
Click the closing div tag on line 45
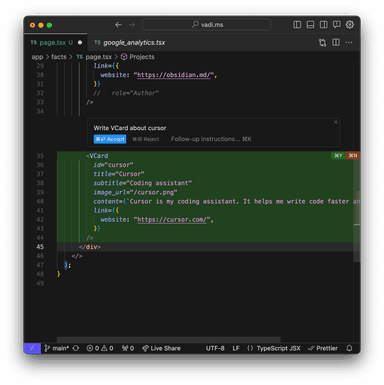(90, 247)
